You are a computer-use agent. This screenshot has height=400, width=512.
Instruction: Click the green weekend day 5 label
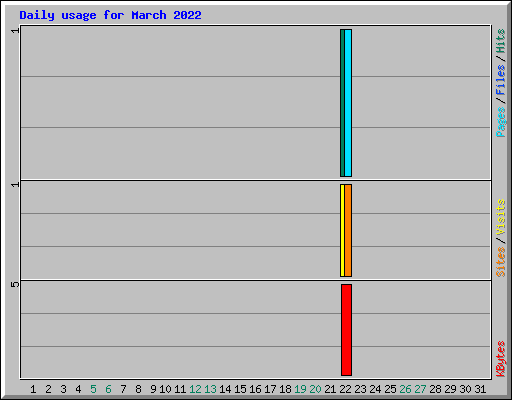point(93,389)
